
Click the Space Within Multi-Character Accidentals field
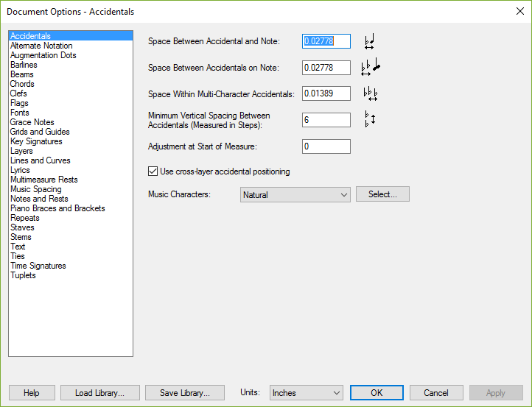326,93
